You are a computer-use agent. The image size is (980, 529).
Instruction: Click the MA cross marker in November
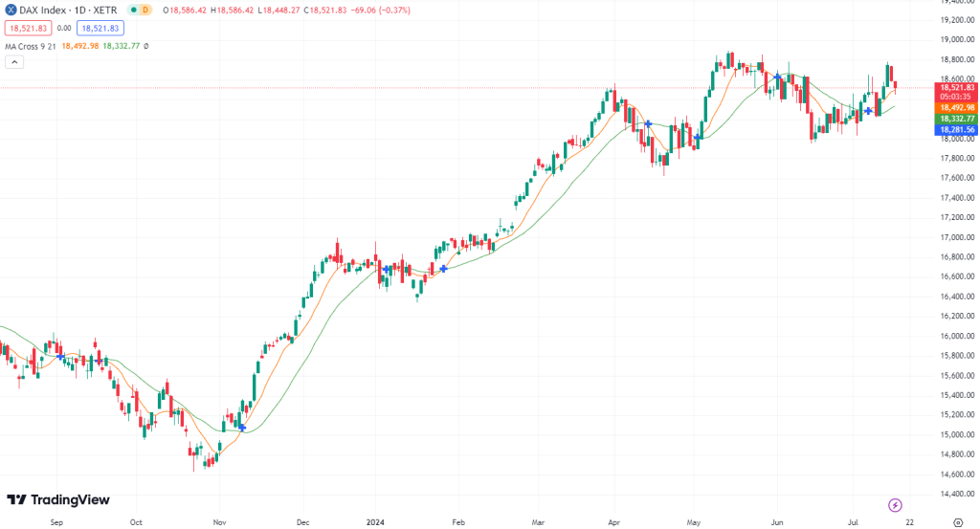pos(242,428)
